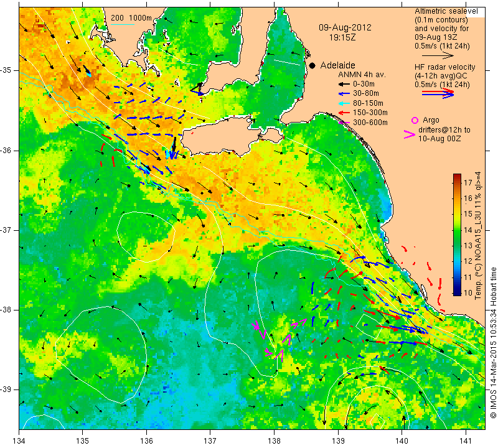Click latitude axis label -36
This screenshot has width=498, height=448.
pos(7,150)
